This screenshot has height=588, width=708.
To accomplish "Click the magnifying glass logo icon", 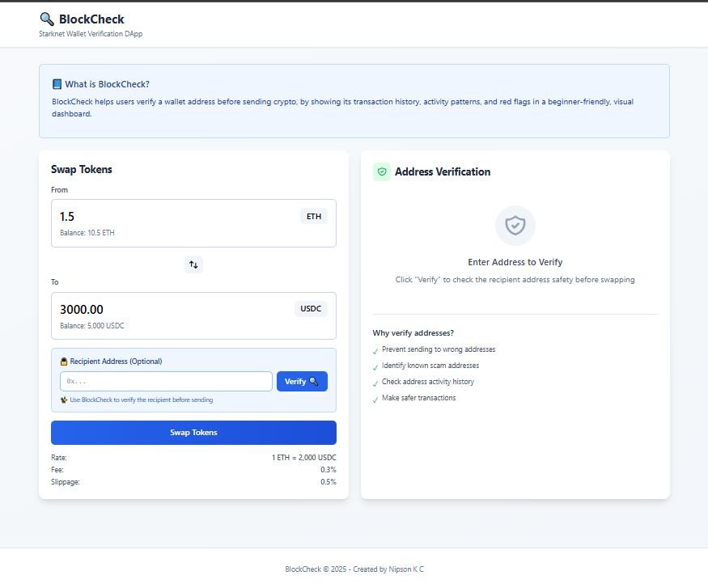I will (46, 19).
